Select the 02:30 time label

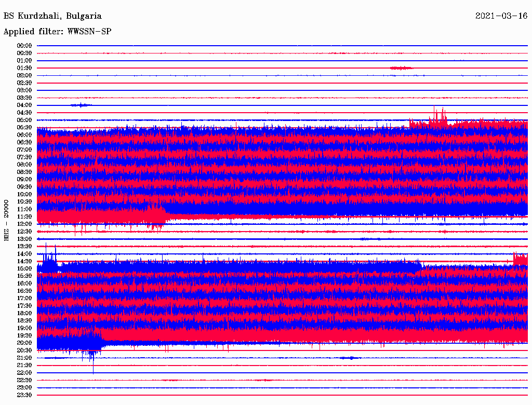pyautogui.click(x=24, y=83)
